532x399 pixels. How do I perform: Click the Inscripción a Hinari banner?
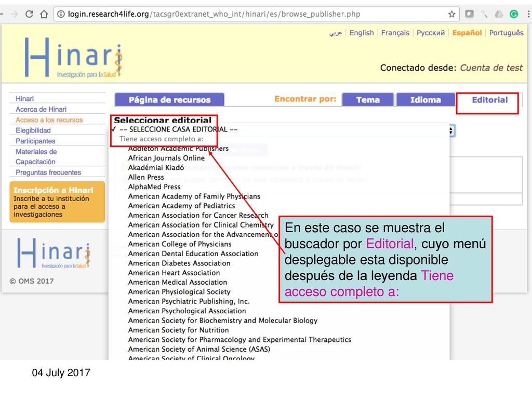[57, 202]
